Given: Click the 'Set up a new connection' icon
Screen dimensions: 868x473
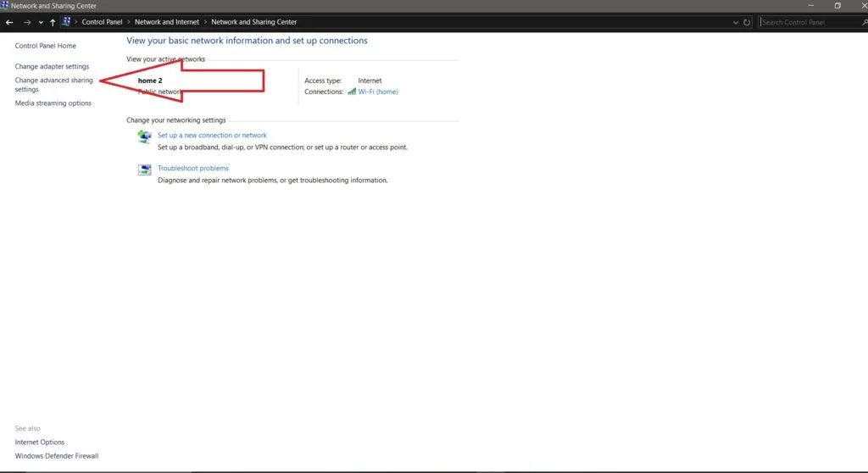Looking at the screenshot, I should click(x=144, y=136).
